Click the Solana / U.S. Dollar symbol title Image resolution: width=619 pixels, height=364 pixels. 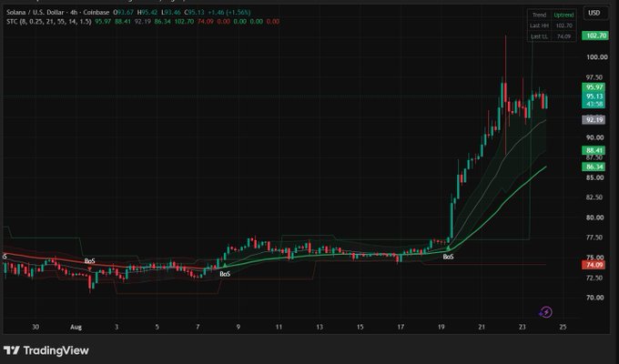pyautogui.click(x=57, y=12)
